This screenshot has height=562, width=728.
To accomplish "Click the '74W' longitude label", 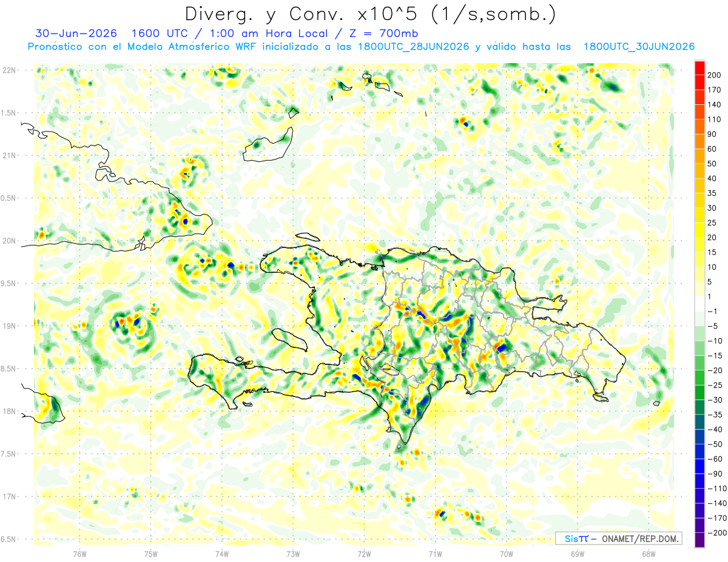I will click(x=222, y=554).
